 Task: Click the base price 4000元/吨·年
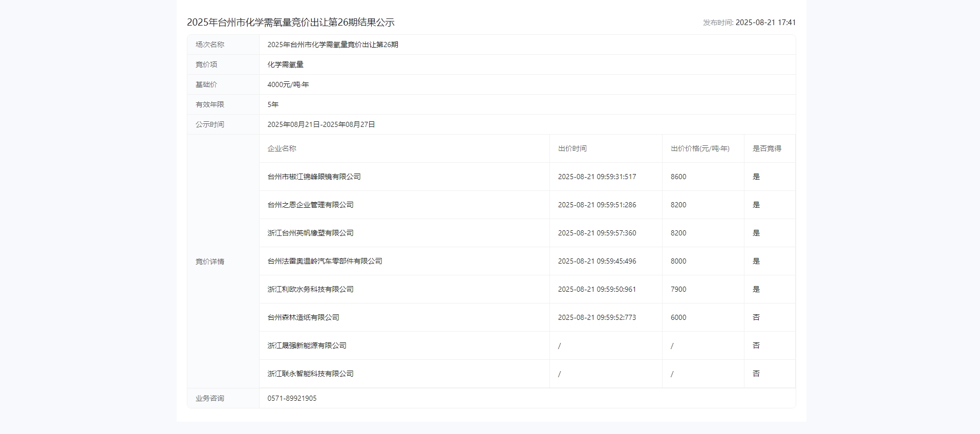(288, 84)
